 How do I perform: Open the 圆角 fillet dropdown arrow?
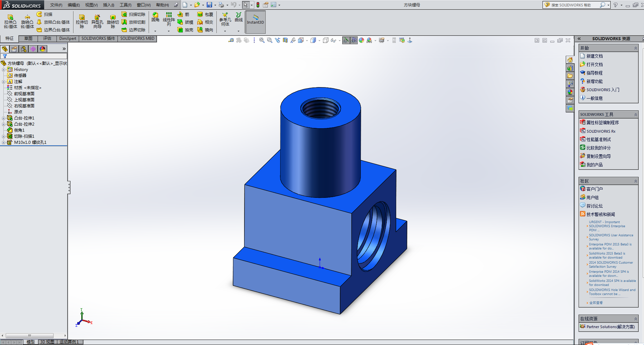pyautogui.click(x=155, y=31)
